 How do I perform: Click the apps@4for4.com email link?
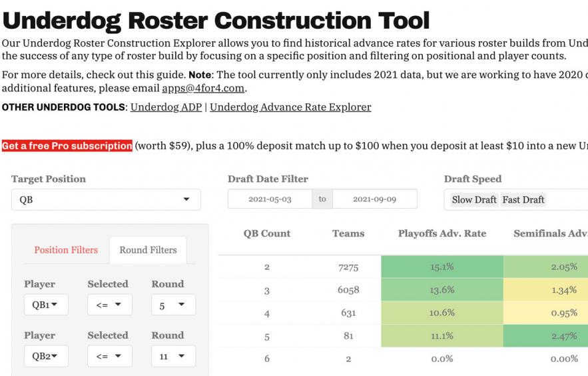[x=203, y=88]
